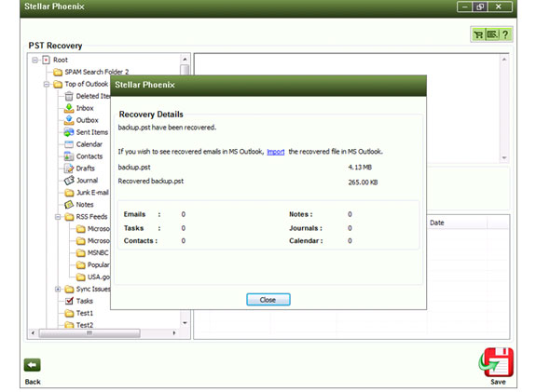Click the Calendar icon in tree
The height and width of the screenshot is (392, 550).
coord(69,144)
